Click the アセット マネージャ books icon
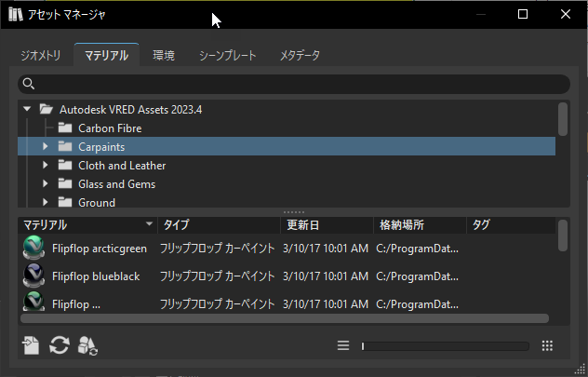588x377 pixels. (16, 14)
